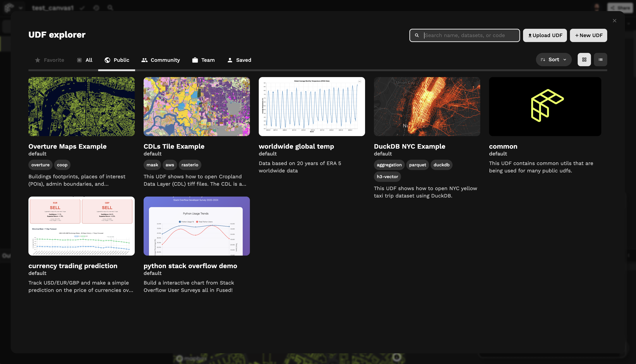Click the Saved person icon
The image size is (636, 364).
coord(230,60)
